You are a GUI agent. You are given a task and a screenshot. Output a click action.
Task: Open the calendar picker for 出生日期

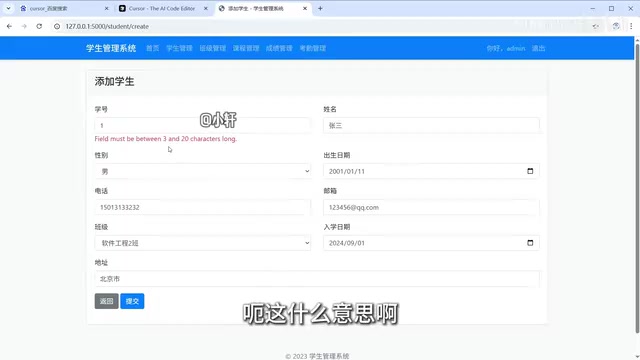pyautogui.click(x=530, y=171)
